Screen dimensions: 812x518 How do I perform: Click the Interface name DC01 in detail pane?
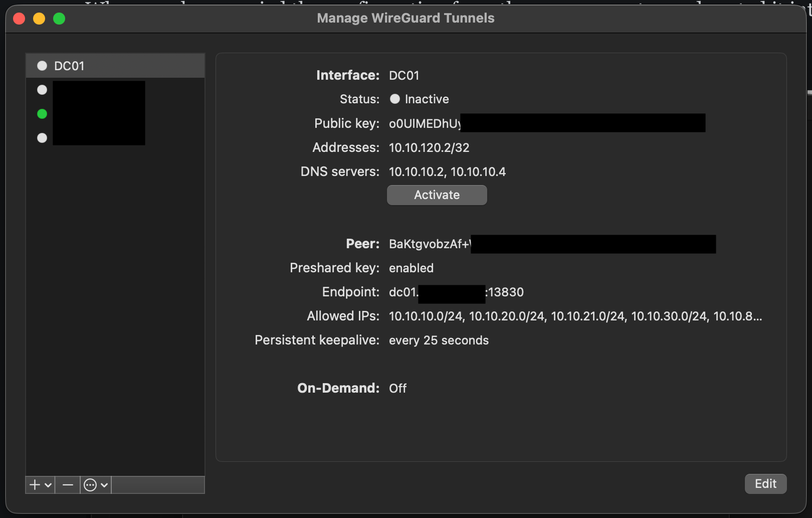point(404,75)
